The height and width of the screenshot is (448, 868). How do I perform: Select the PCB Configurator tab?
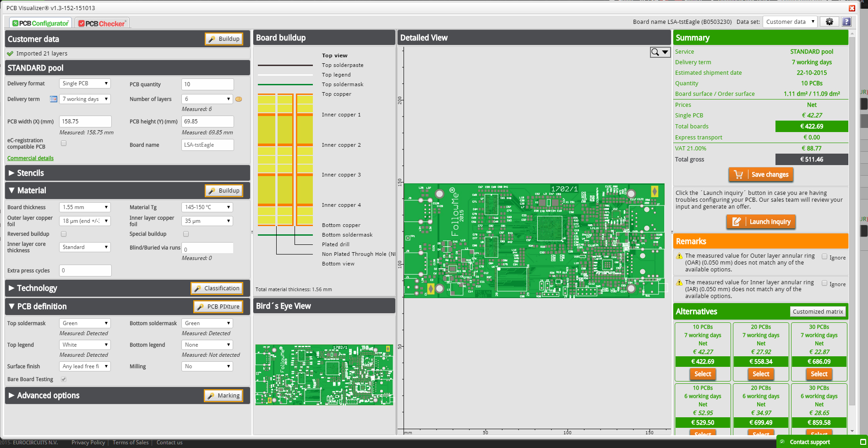coord(40,22)
